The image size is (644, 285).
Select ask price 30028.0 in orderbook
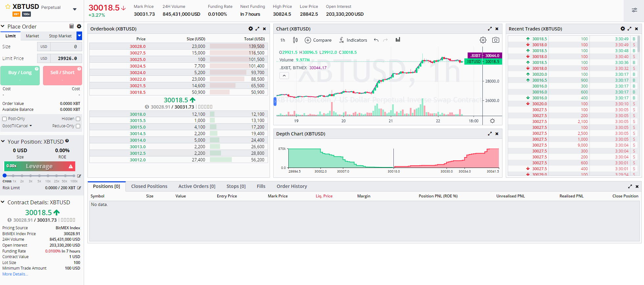pyautogui.click(x=138, y=47)
